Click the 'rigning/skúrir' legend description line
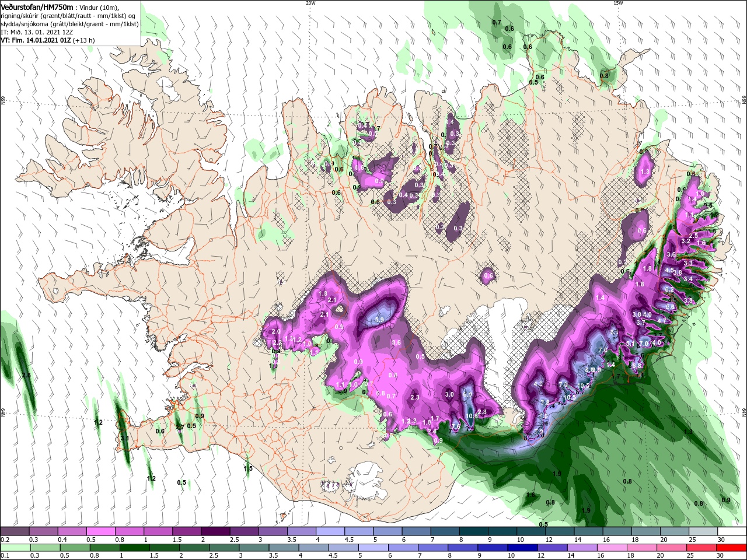The height and width of the screenshot is (560, 747). tap(69, 15)
